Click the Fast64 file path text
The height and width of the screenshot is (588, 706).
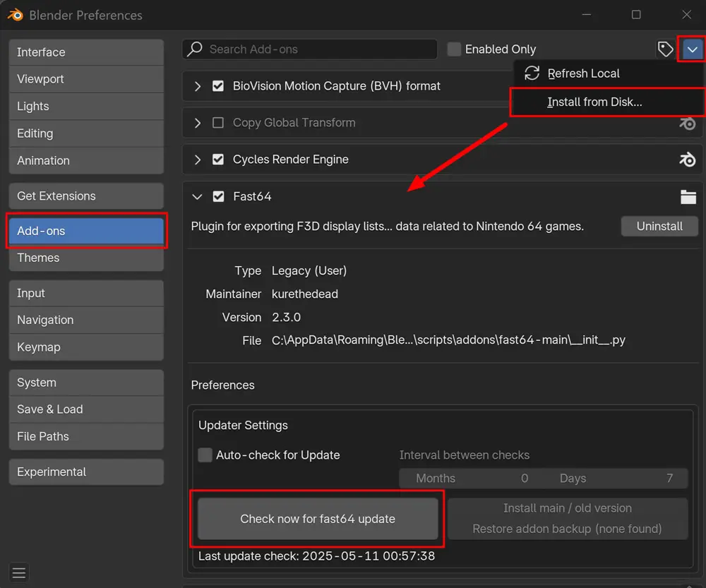pos(448,340)
